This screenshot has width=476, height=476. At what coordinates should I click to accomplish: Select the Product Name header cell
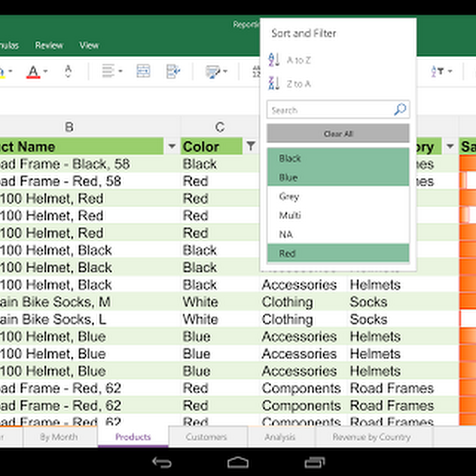tap(81, 147)
